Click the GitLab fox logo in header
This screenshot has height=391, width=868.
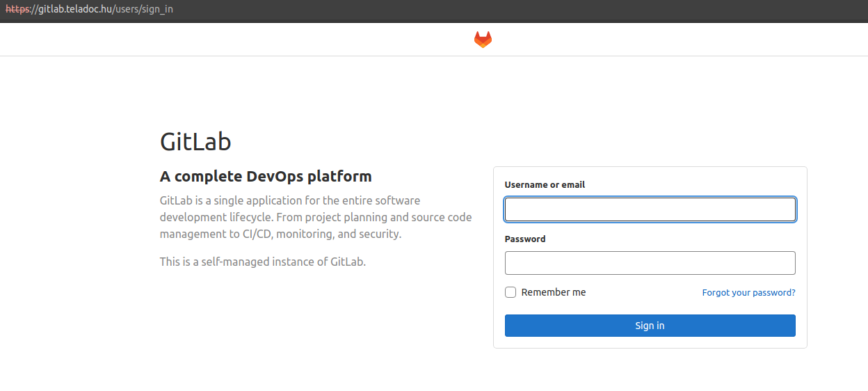pyautogui.click(x=483, y=40)
